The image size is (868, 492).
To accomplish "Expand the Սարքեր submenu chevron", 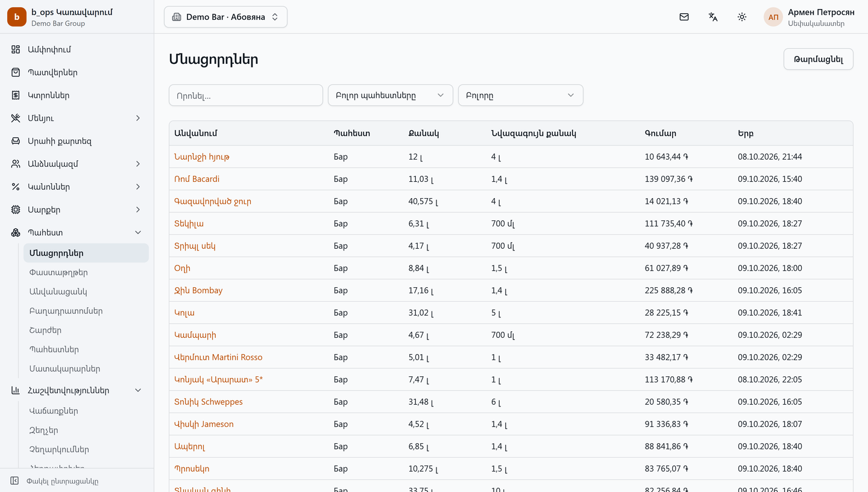I will click(x=138, y=210).
